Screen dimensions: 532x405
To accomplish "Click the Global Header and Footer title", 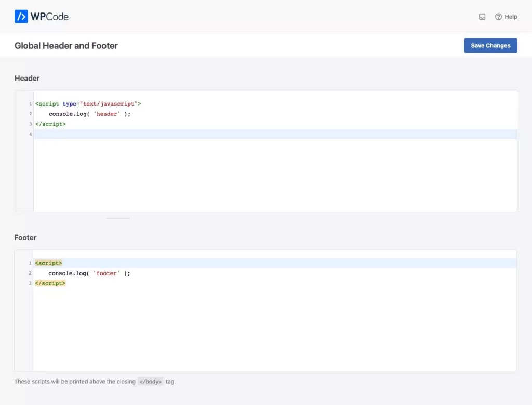I will pos(66,45).
